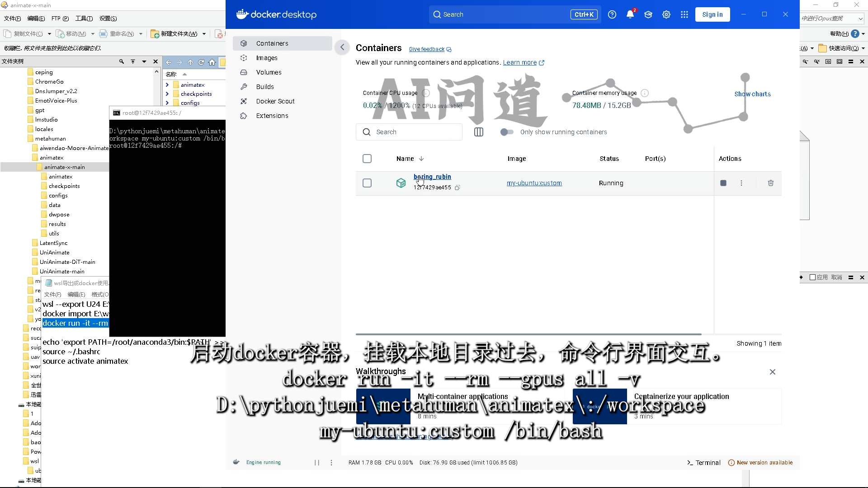Image resolution: width=868 pixels, height=488 pixels.
Task: Toggle Only show running containers
Action: point(507,132)
